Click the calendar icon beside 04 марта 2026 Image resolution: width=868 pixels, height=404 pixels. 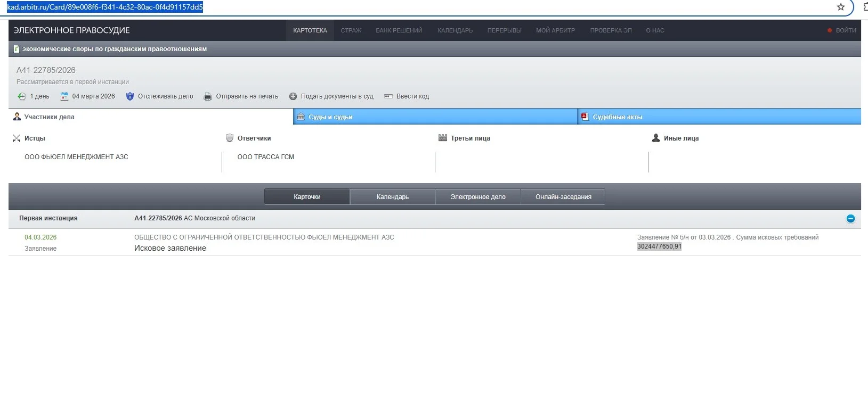click(x=64, y=96)
